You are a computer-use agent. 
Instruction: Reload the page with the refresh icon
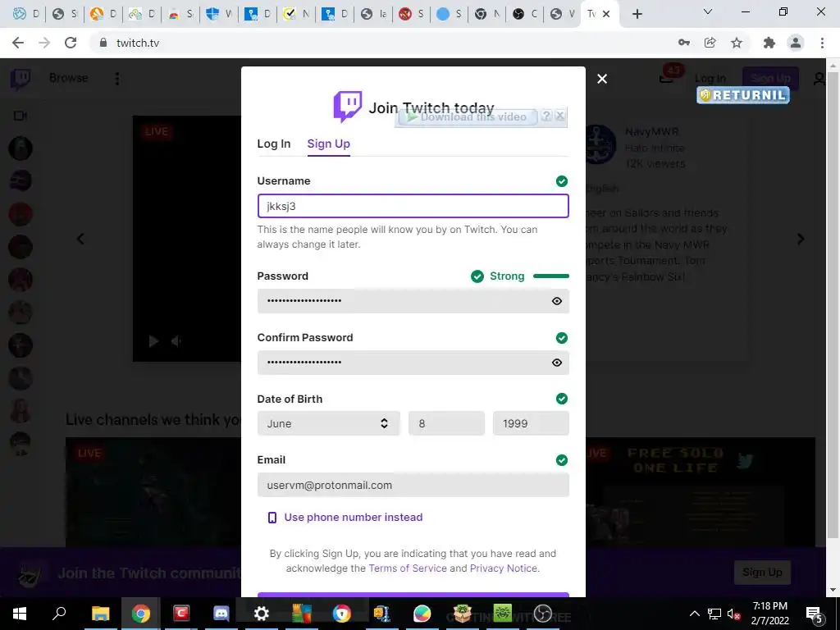click(x=71, y=43)
